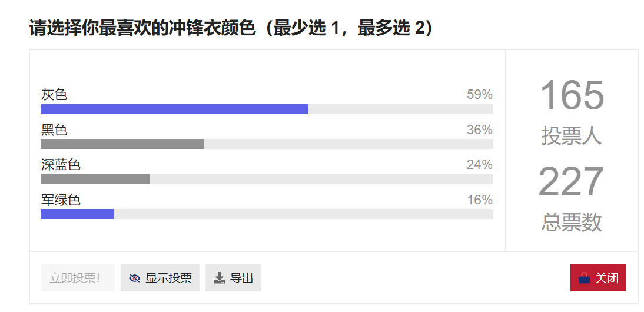Image resolution: width=644 pixels, height=312 pixels.
Task: Select the 灰色 option label
Action: 54,95
